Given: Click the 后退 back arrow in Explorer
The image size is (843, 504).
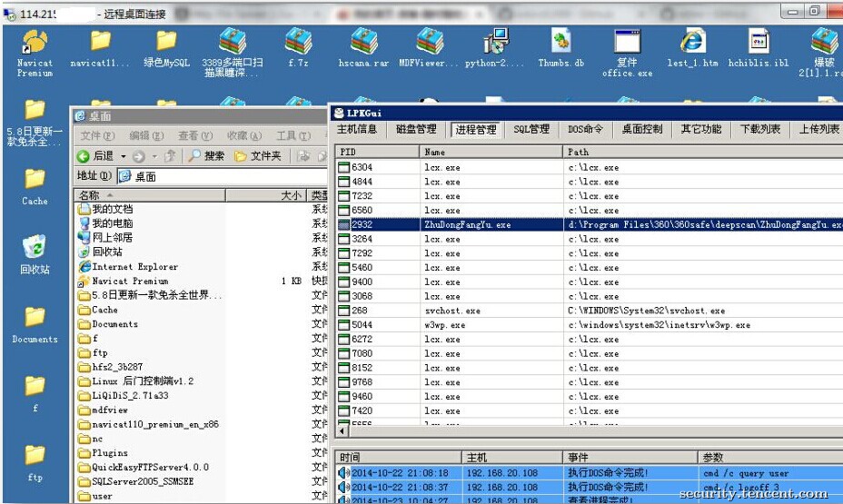Looking at the screenshot, I should coord(95,156).
